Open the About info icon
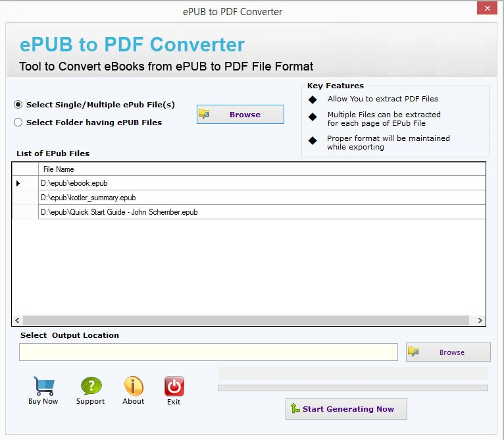This screenshot has height=440, width=504. (x=134, y=385)
